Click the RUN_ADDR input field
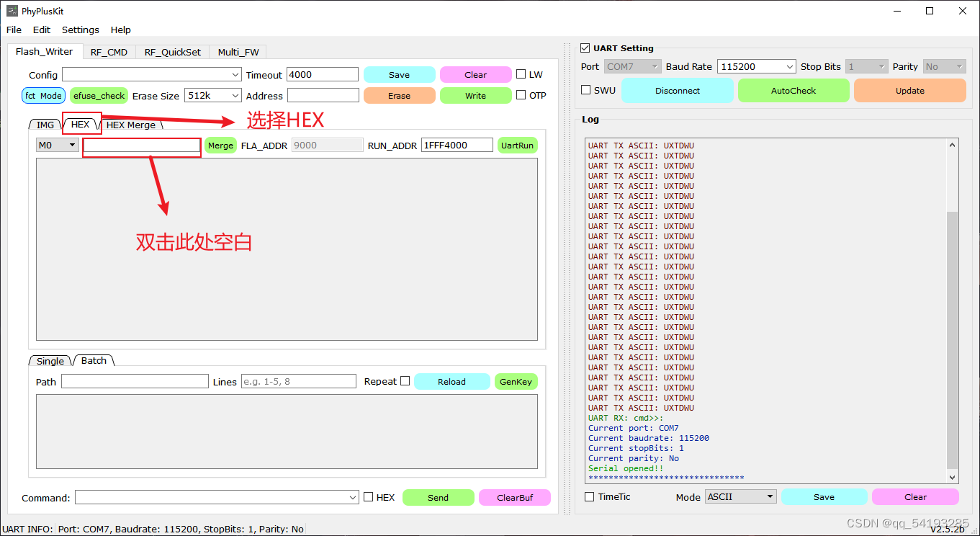The width and height of the screenshot is (980, 536). pyautogui.click(x=457, y=145)
